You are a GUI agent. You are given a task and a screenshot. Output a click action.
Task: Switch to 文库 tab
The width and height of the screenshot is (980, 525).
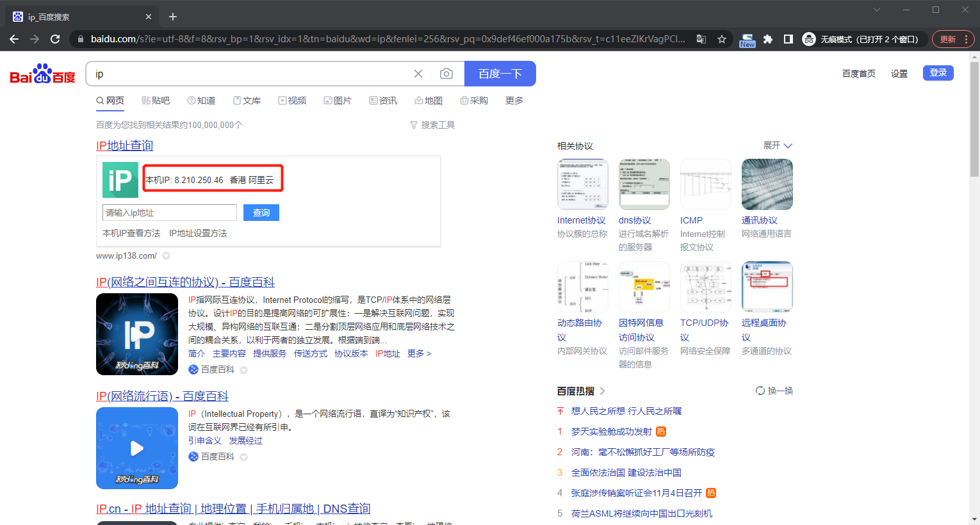[247, 101]
